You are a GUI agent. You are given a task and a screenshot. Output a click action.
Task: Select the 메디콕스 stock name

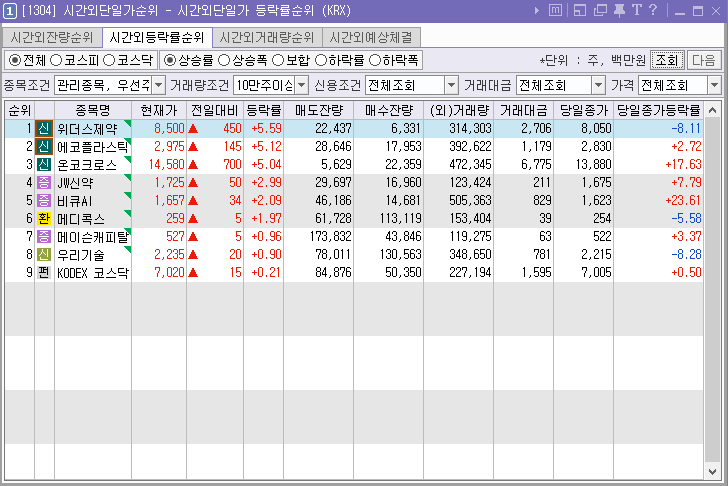pyautogui.click(x=81, y=219)
